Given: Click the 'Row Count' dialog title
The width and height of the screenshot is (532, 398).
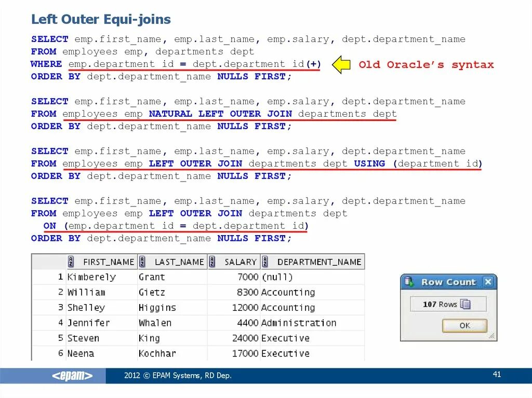Looking at the screenshot, I should 448,282.
